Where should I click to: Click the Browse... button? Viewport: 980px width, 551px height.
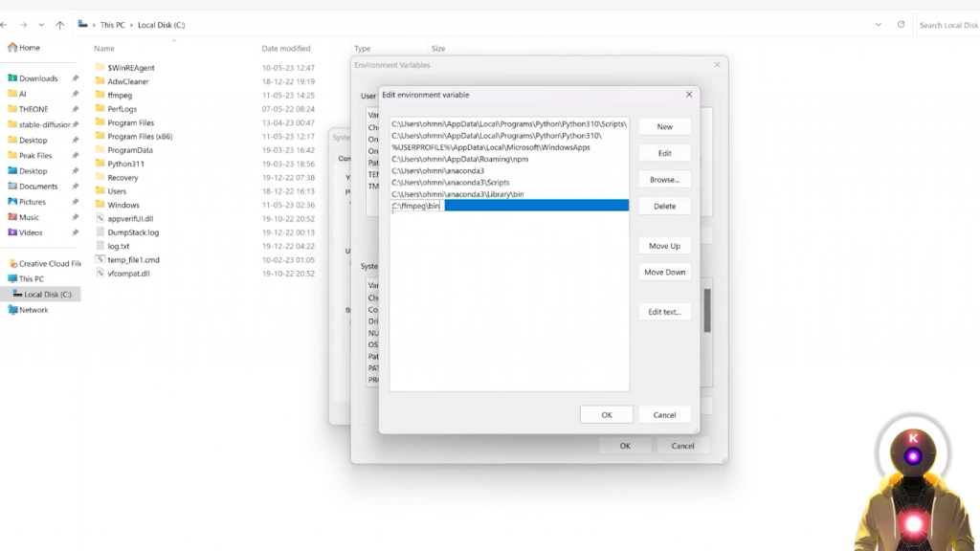(x=664, y=180)
